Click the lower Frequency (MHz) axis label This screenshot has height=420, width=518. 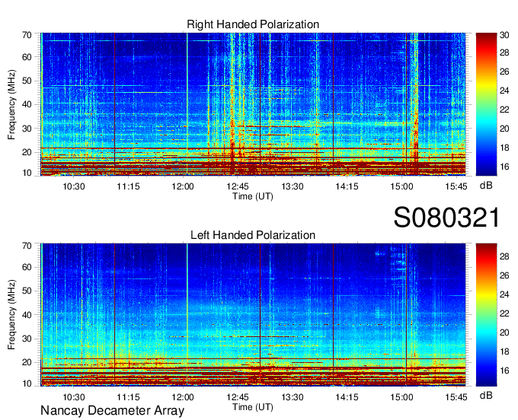pyautogui.click(x=11, y=315)
